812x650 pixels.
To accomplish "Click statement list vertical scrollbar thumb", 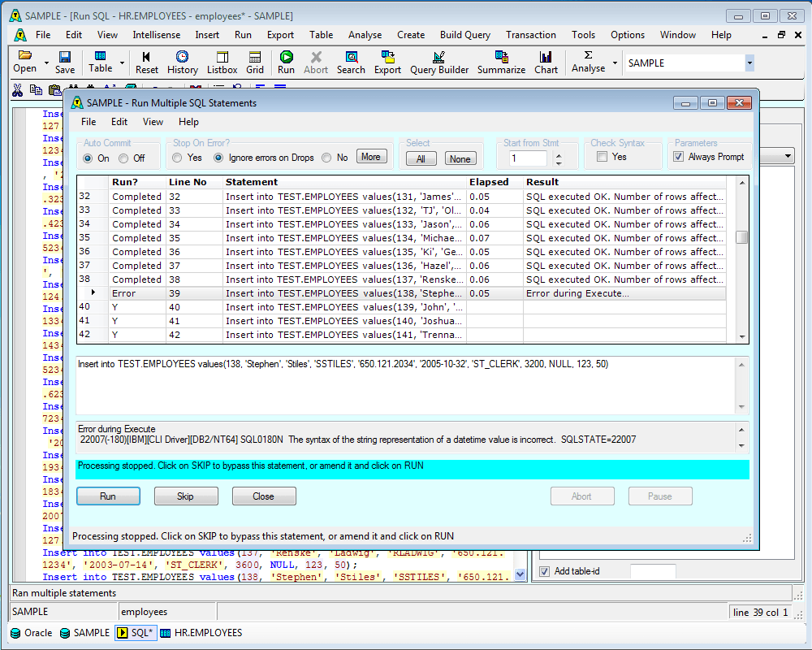I will pyautogui.click(x=741, y=237).
